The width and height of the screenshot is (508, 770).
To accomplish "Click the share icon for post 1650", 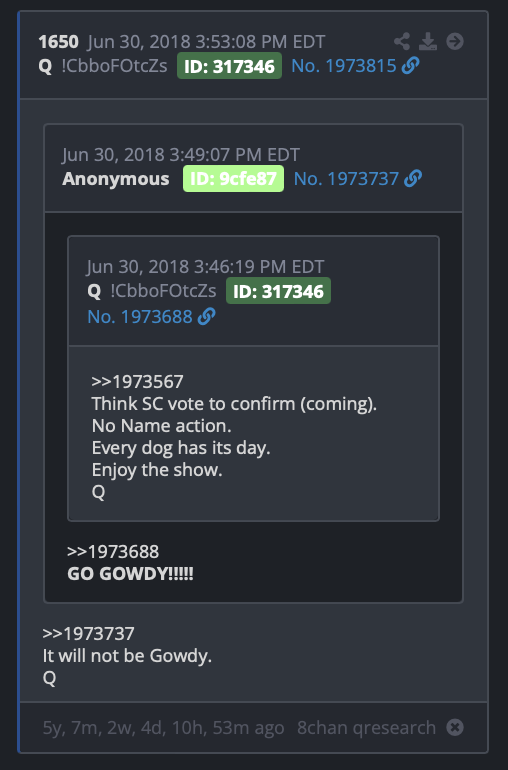I will click(402, 41).
